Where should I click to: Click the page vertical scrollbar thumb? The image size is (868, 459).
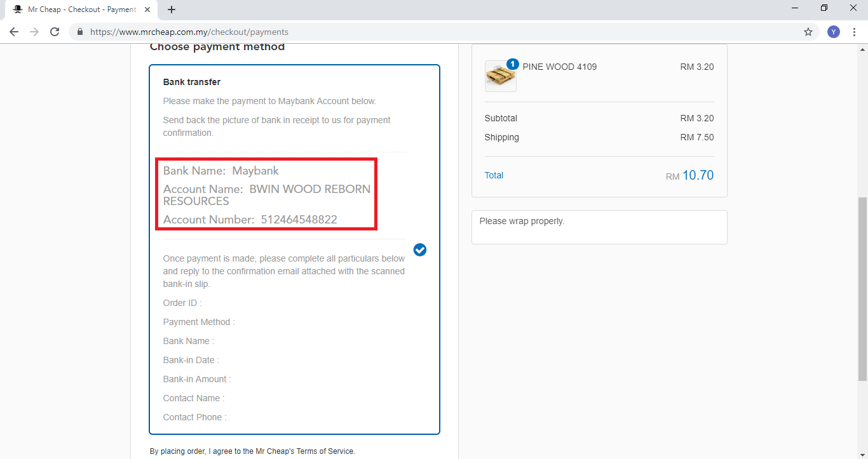(x=862, y=289)
